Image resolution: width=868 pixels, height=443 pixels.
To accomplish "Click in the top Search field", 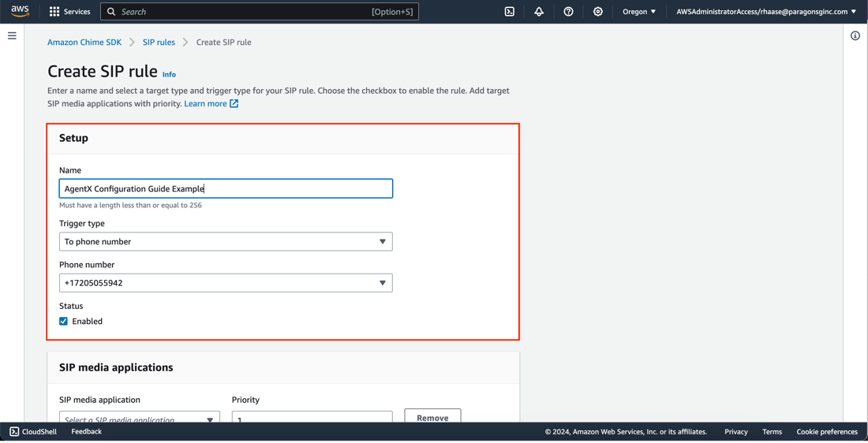I will pos(260,12).
